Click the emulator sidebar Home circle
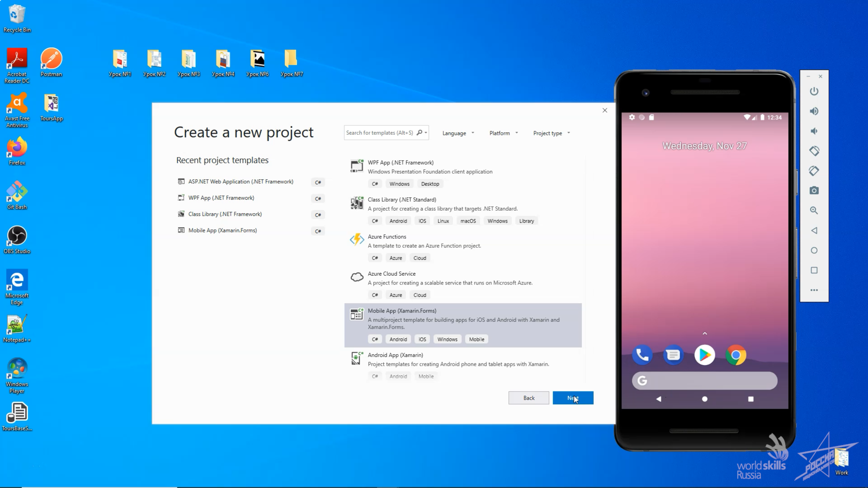The height and width of the screenshot is (488, 868). [814, 250]
